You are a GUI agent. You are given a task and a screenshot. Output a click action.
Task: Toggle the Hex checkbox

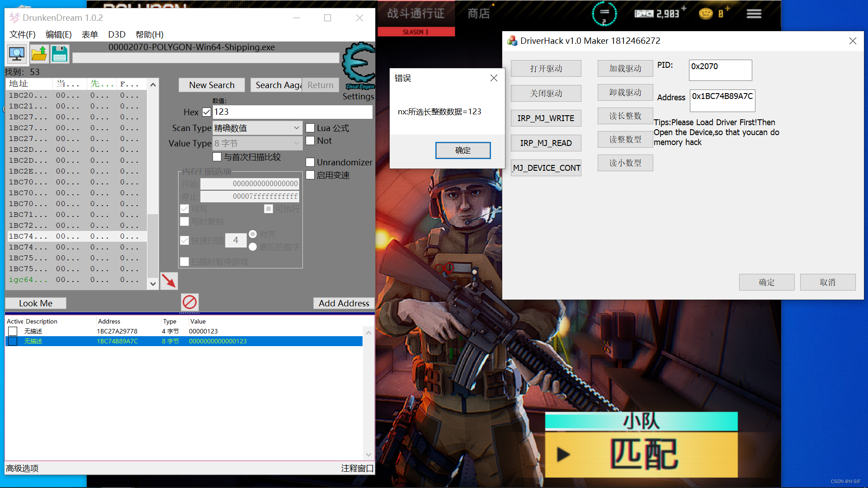(207, 112)
